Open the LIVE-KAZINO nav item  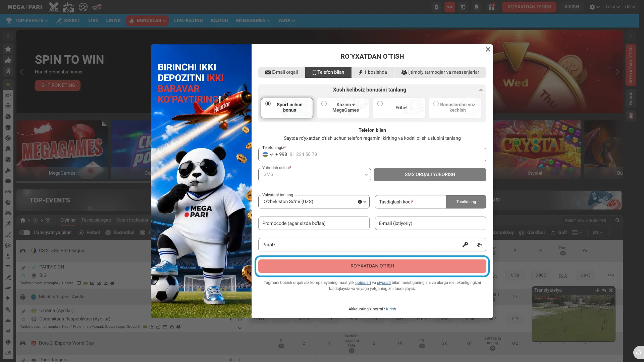[x=189, y=20]
